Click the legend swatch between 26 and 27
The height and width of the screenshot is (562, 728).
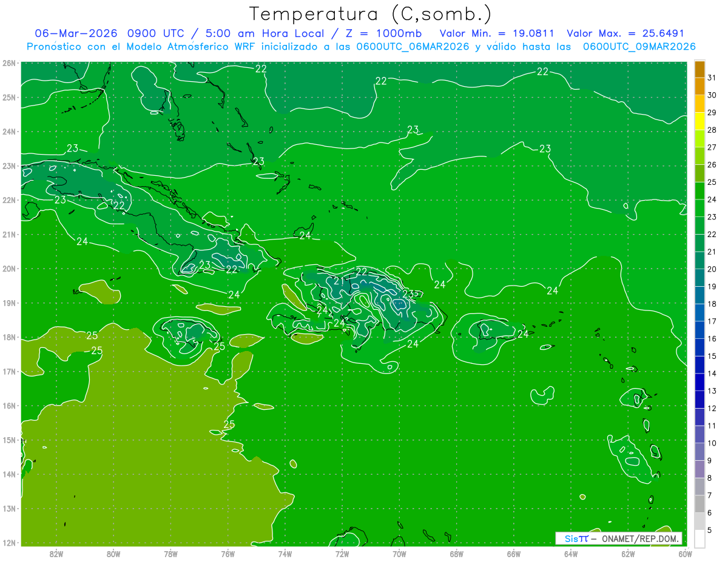pos(699,156)
